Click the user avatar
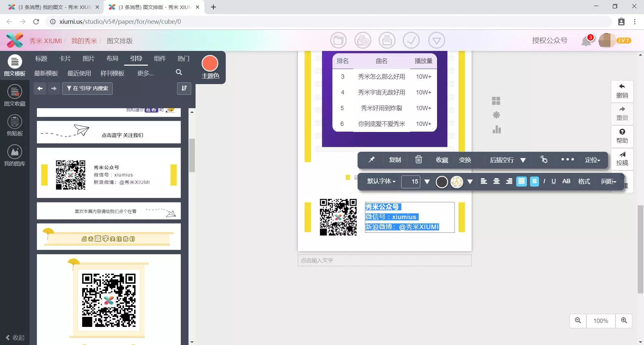 tap(606, 41)
